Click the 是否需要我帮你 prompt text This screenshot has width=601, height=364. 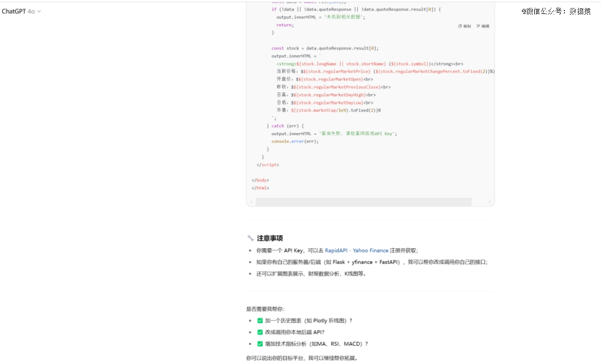265,309
